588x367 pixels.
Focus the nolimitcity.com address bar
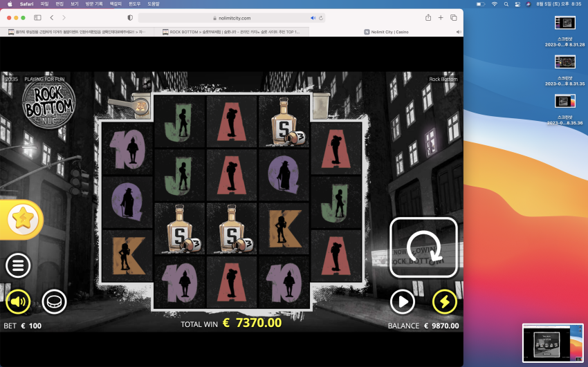(x=231, y=18)
